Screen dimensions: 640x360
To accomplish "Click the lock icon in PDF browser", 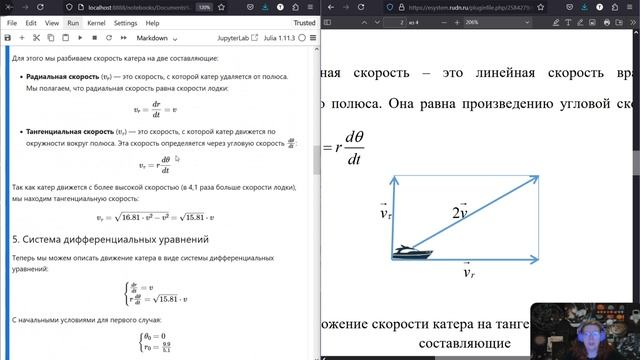I will (x=401, y=7).
